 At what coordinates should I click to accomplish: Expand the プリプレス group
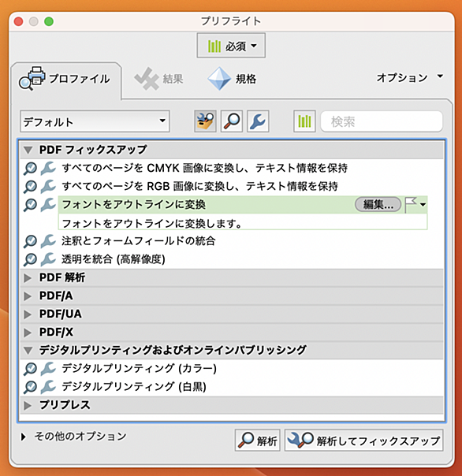pyautogui.click(x=28, y=405)
